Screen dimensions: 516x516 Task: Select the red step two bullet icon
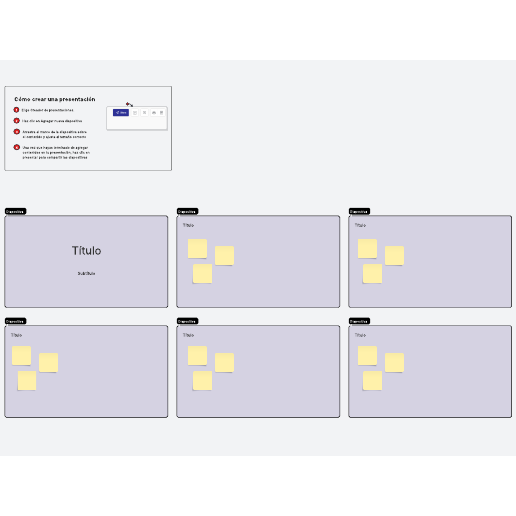click(16, 121)
